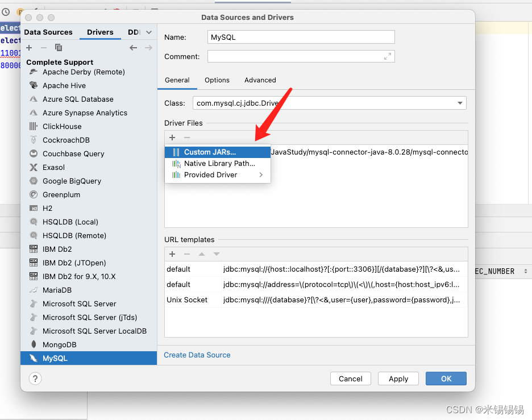
Task: Open Provided Driver submenu
Action: point(218,174)
